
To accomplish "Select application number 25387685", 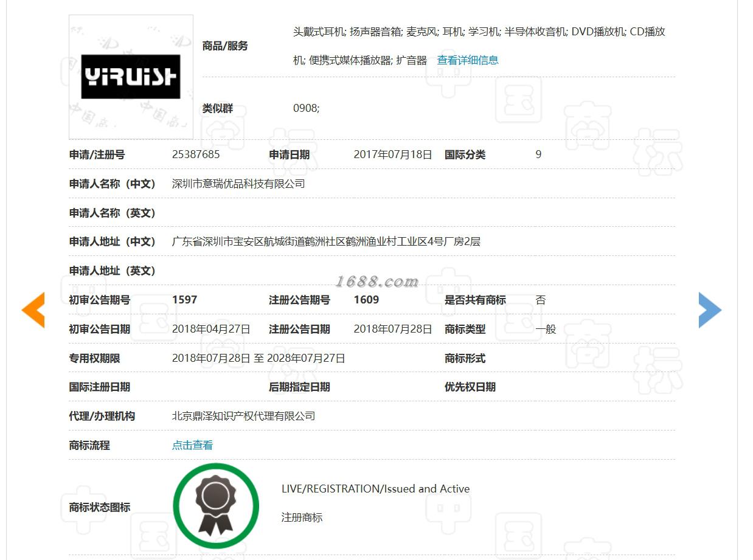I will pyautogui.click(x=196, y=154).
